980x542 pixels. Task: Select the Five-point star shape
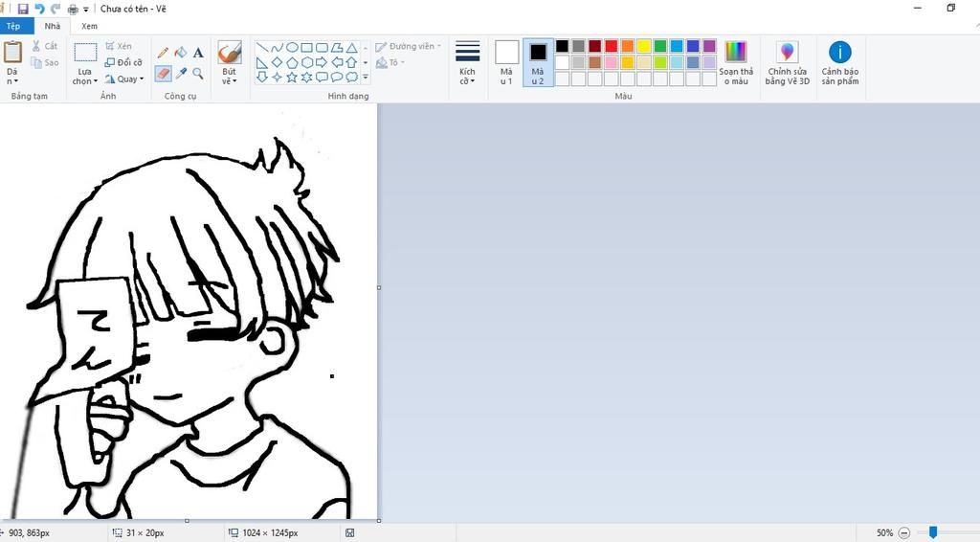tap(292, 77)
